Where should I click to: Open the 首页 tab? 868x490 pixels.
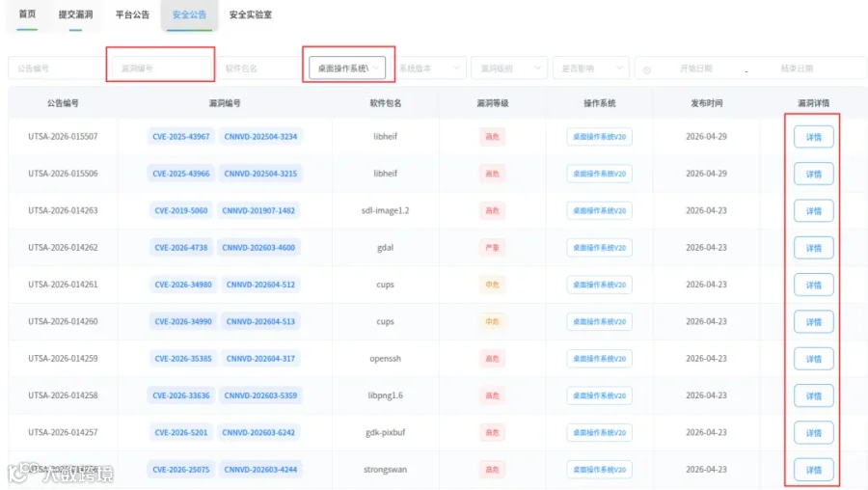point(27,14)
